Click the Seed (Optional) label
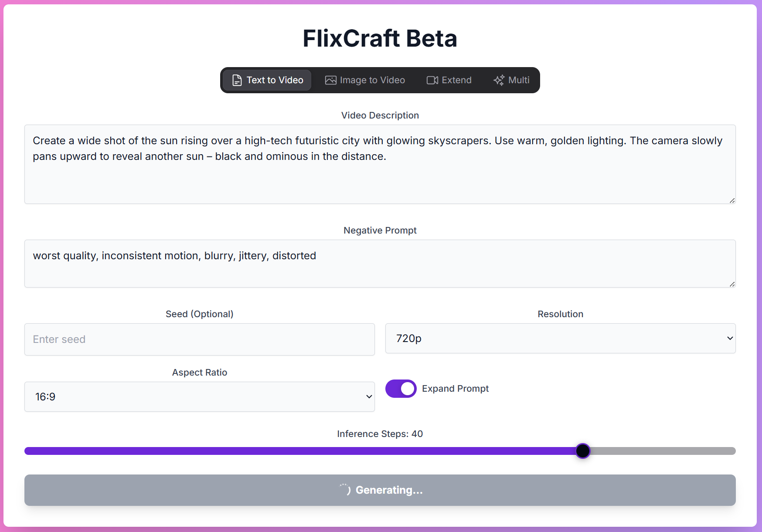Image resolution: width=762 pixels, height=532 pixels. (x=200, y=314)
